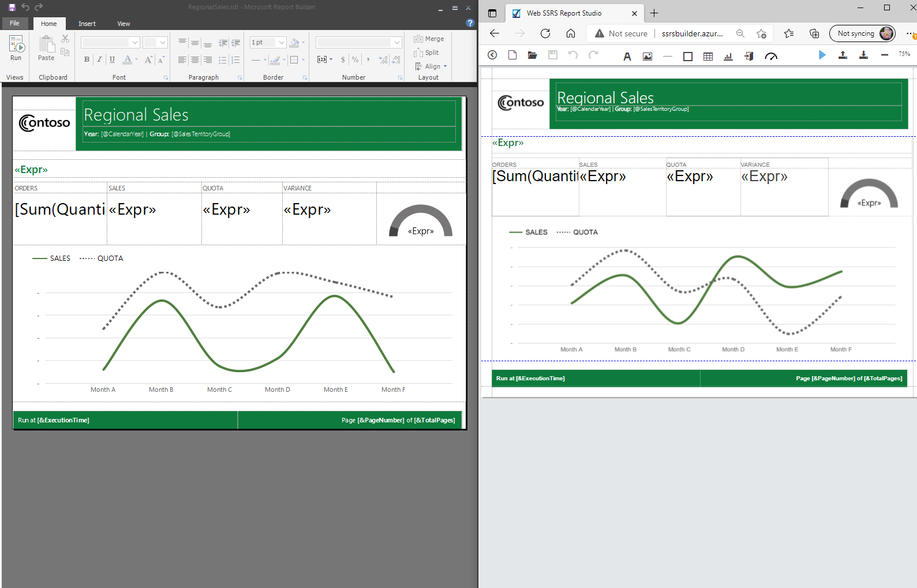Open a new browser tab with plus button
917x588 pixels.
coord(654,13)
